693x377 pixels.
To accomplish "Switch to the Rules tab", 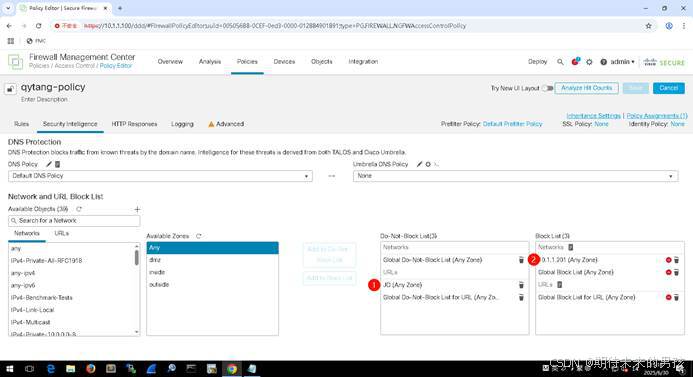I will coord(21,124).
